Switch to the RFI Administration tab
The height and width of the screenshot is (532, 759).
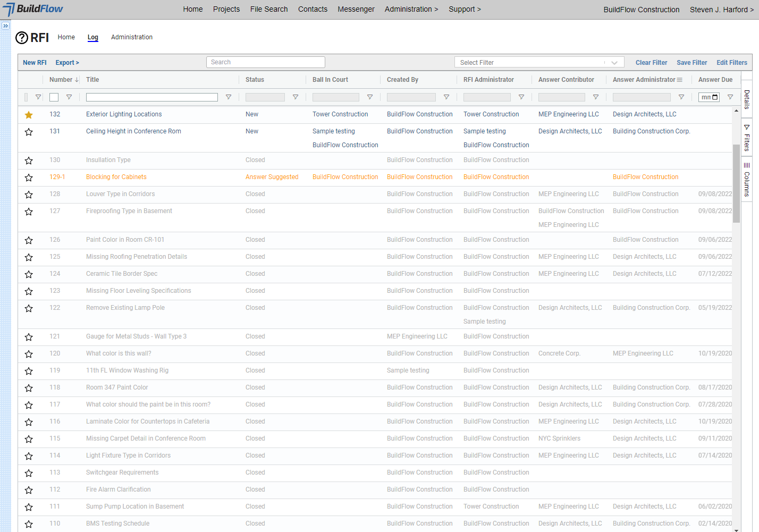pyautogui.click(x=132, y=37)
